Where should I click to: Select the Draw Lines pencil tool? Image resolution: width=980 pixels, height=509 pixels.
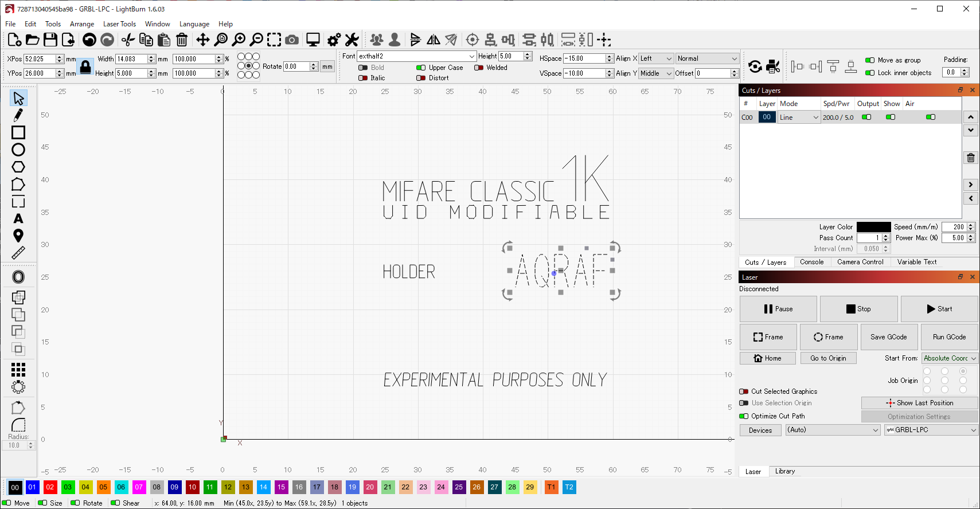[x=18, y=115]
